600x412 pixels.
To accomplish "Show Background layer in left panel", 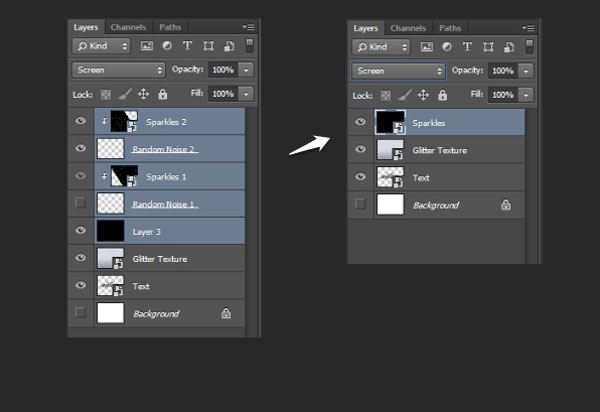I will point(80,313).
